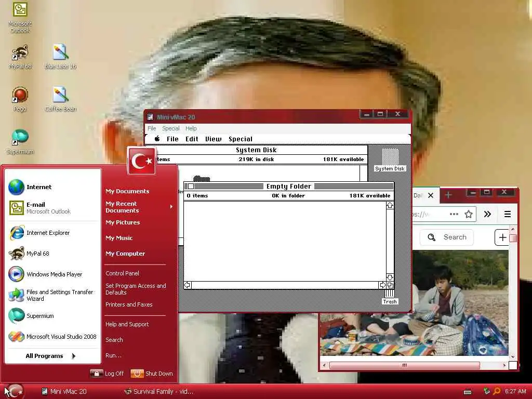
Task: Show more toolbar items with double chevron
Action: pos(487,214)
